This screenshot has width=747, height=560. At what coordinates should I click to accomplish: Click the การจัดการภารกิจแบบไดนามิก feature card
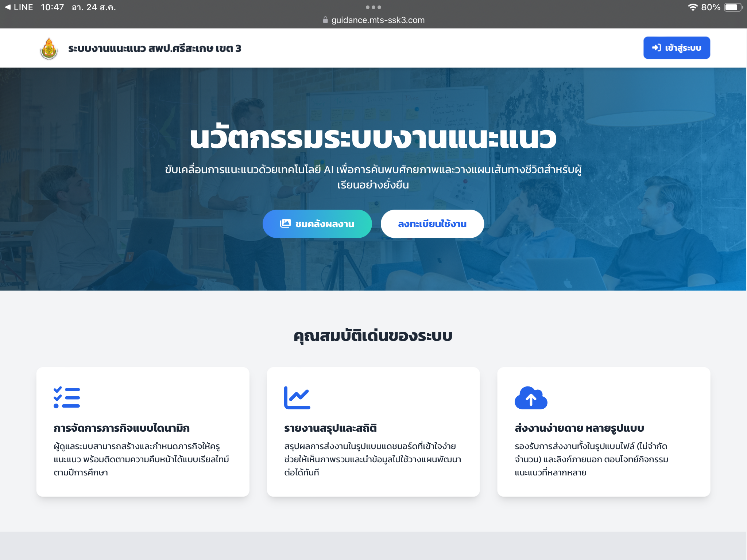143,432
